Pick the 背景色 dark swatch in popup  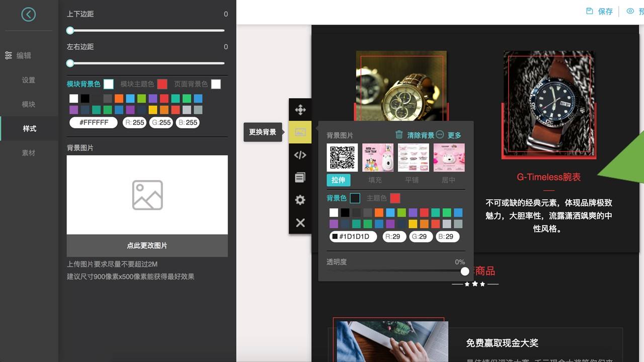(x=355, y=198)
